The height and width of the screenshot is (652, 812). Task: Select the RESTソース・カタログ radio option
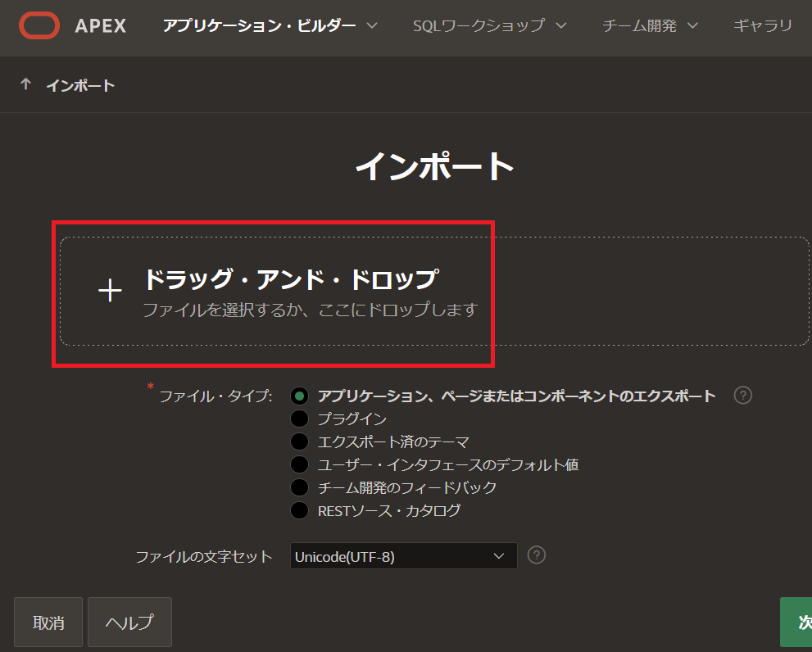[x=299, y=510]
